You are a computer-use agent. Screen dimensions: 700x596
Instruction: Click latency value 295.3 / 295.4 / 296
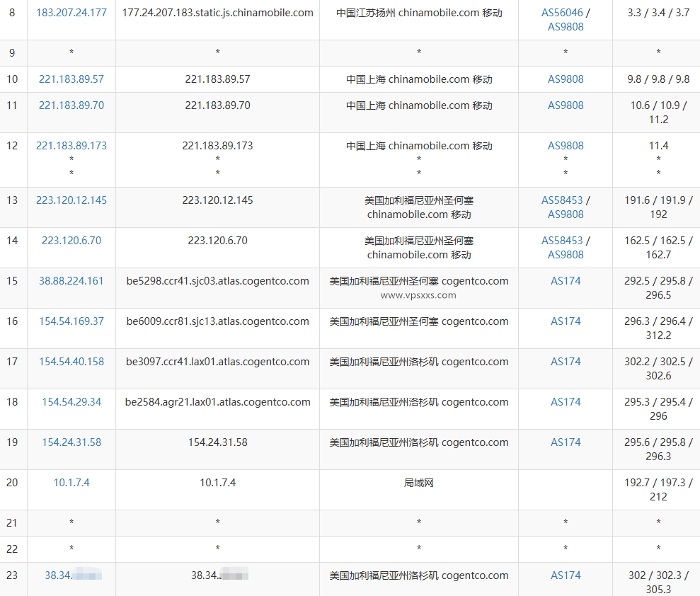point(658,409)
